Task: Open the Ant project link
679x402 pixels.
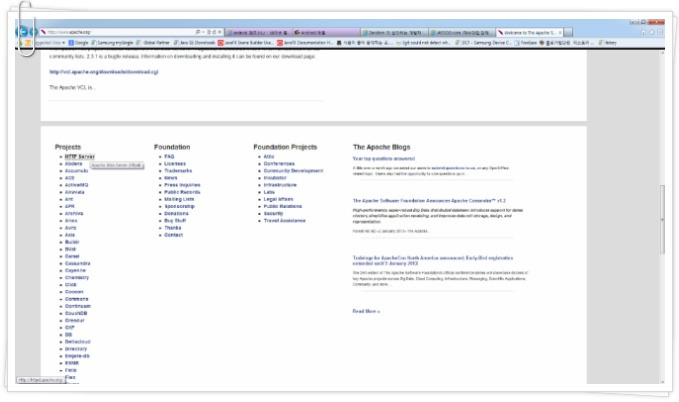Action: tap(69, 199)
